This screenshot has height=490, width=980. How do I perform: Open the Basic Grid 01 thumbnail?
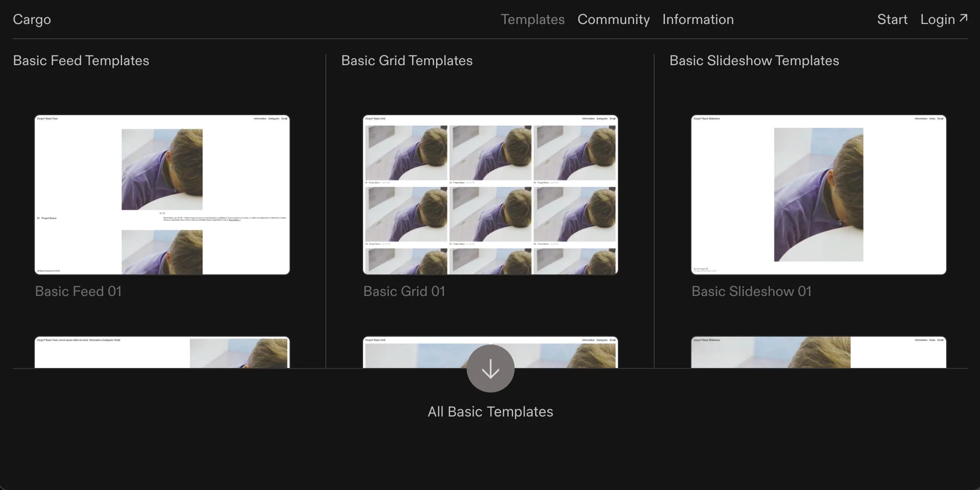point(490,195)
